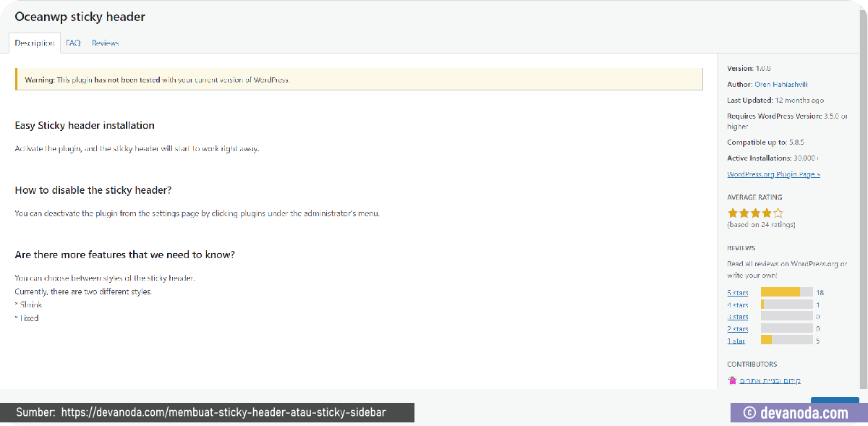Image resolution: width=868 pixels, height=426 pixels.
Task: Click the first gold rating star
Action: (x=733, y=213)
